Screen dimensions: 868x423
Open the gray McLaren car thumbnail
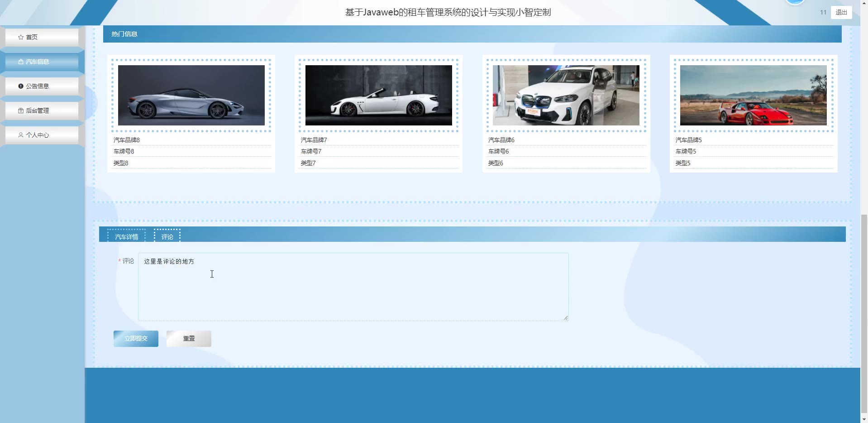[x=191, y=95]
